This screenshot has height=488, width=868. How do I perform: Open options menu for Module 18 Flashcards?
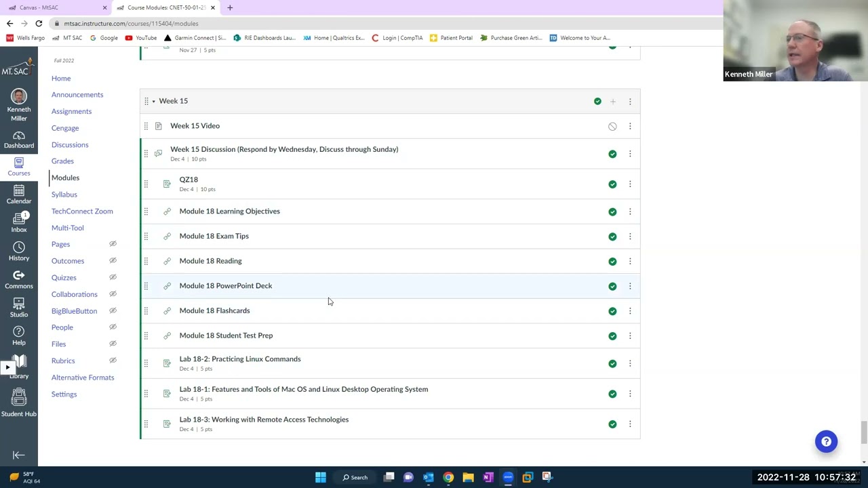630,311
